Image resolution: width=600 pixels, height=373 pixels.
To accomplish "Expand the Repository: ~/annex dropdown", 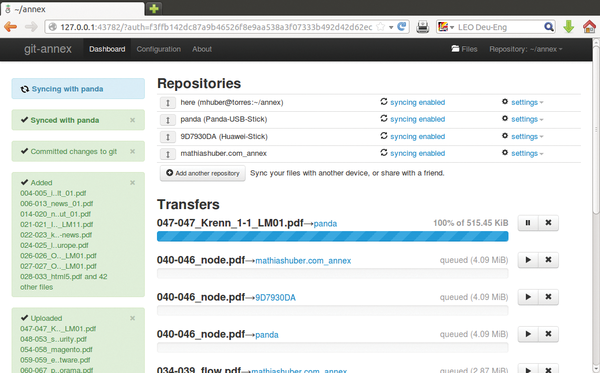I will (x=526, y=49).
